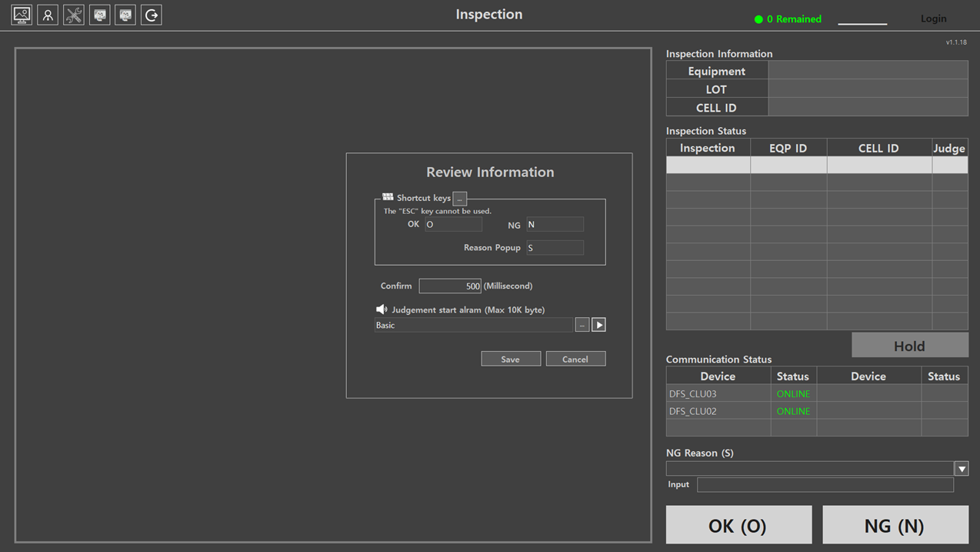Judge the cell as OK (O)
980x552 pixels.
coord(738,525)
